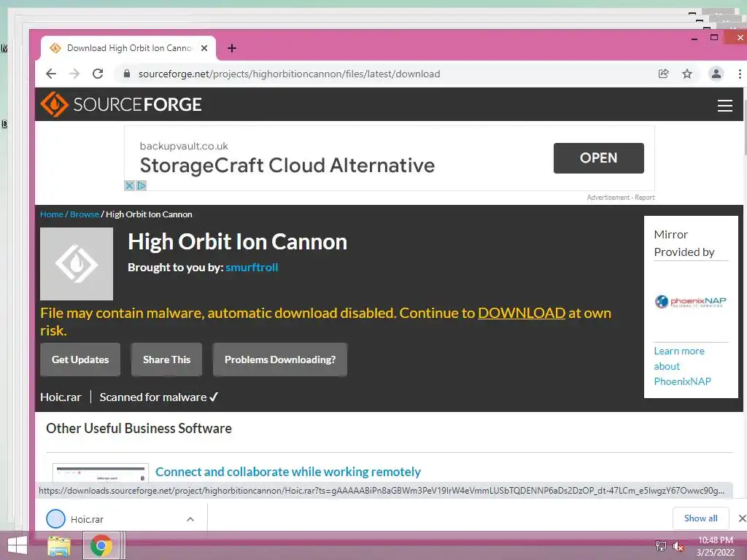Click the Share This button
Viewport: 747px width, 560px height.
[167, 359]
